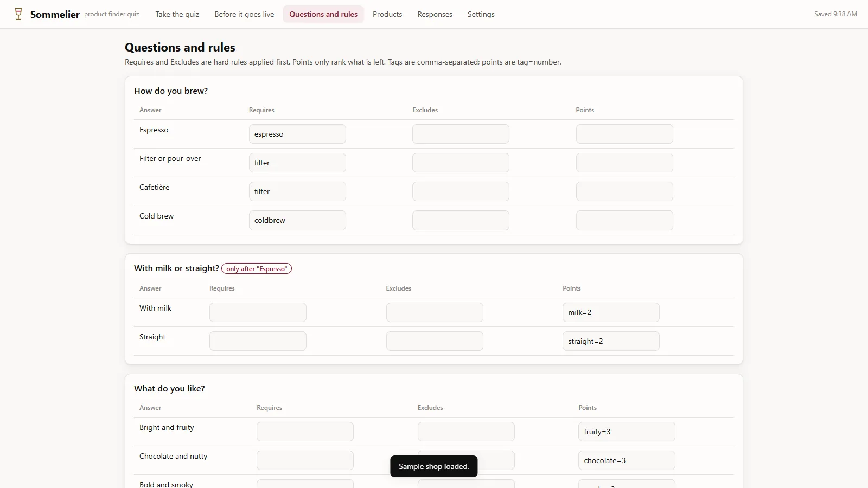Click Points field in Cafetière row
This screenshot has width=868, height=488.
624,191
